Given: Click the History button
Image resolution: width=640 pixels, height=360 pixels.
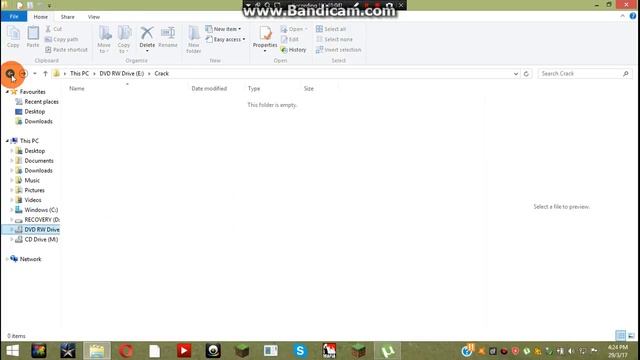Looking at the screenshot, I should (x=293, y=49).
